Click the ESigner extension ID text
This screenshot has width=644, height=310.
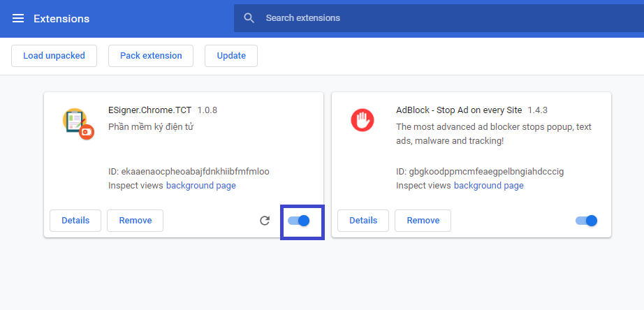point(189,171)
